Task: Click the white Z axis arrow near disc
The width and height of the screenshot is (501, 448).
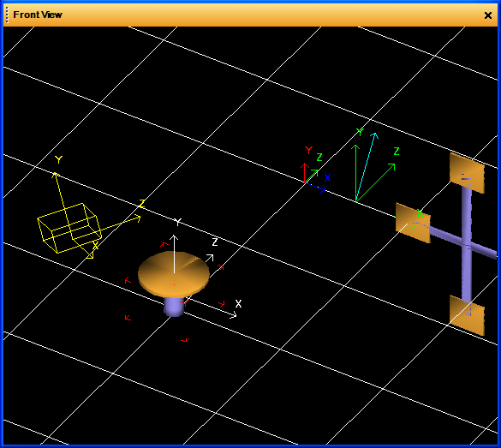Action: point(210,258)
